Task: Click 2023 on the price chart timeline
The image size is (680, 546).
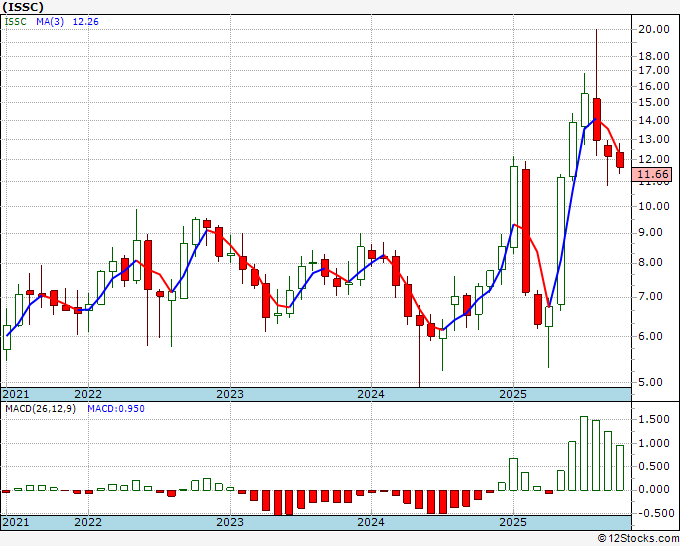Action: pos(230,394)
